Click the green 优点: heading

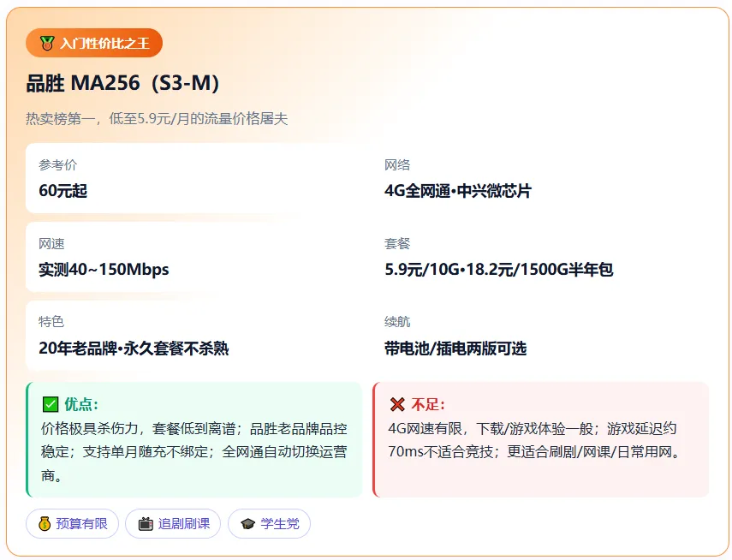coord(81,404)
